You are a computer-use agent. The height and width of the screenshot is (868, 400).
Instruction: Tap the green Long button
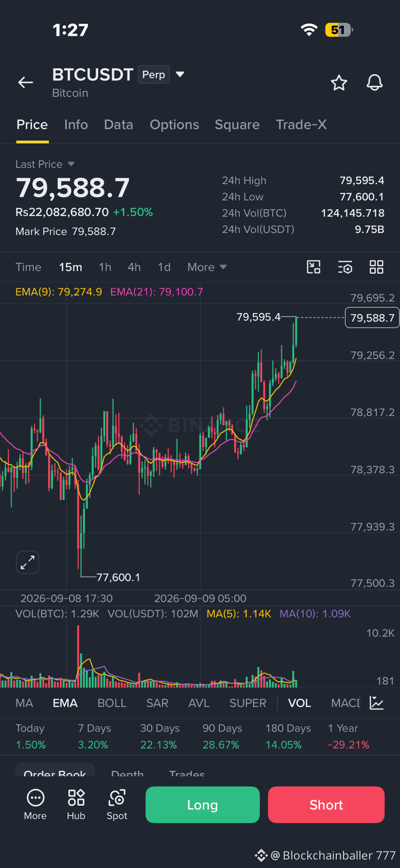tap(202, 805)
